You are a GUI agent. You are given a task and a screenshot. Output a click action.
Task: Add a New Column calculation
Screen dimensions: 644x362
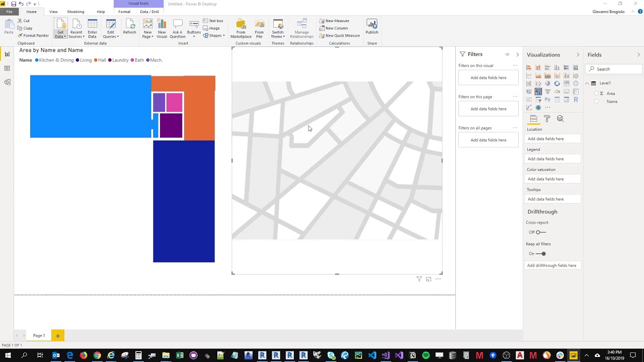pos(334,28)
